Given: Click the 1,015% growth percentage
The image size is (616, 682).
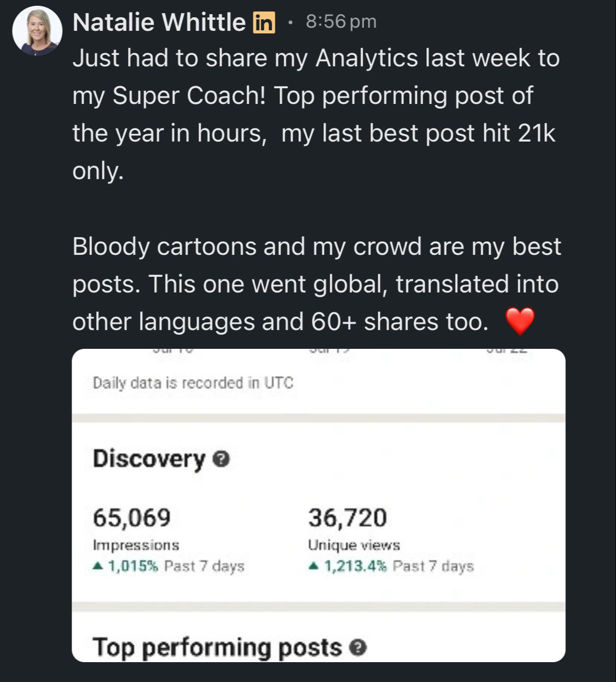Looking at the screenshot, I should coord(133,566).
